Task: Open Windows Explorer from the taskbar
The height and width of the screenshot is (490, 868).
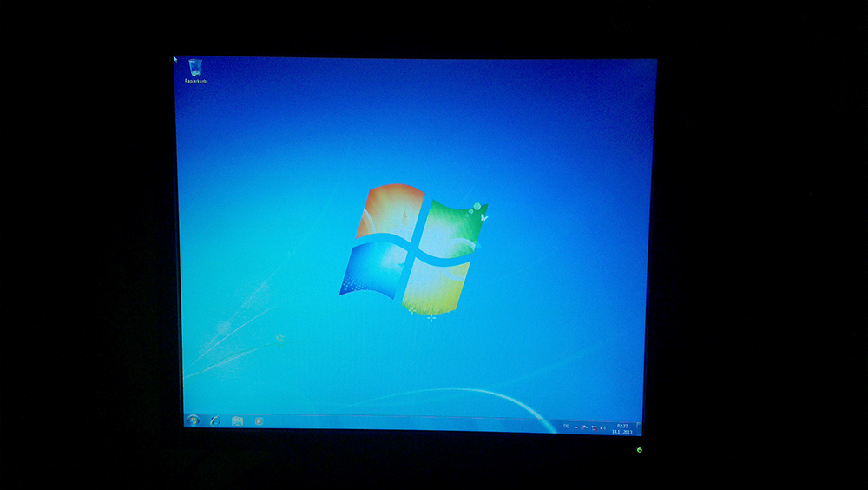Action: [x=238, y=421]
